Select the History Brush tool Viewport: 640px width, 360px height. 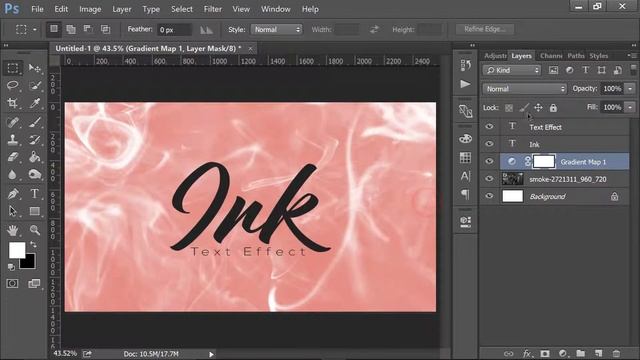pos(35,140)
